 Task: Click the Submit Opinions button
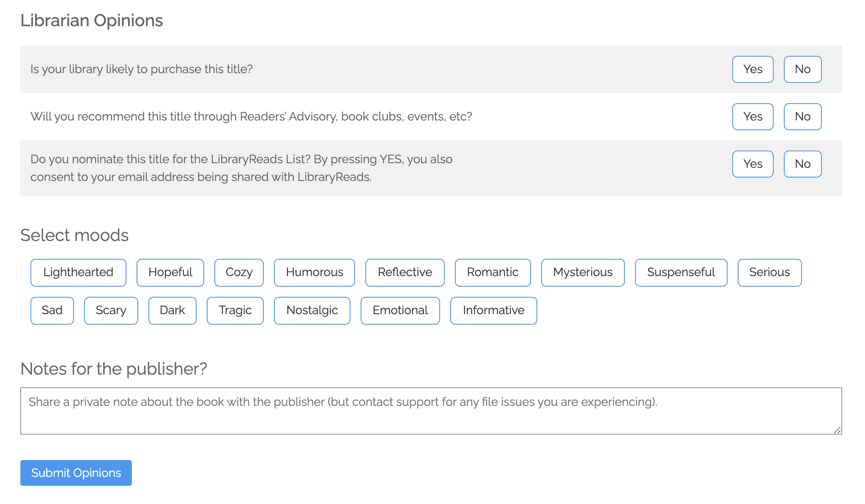(76, 473)
